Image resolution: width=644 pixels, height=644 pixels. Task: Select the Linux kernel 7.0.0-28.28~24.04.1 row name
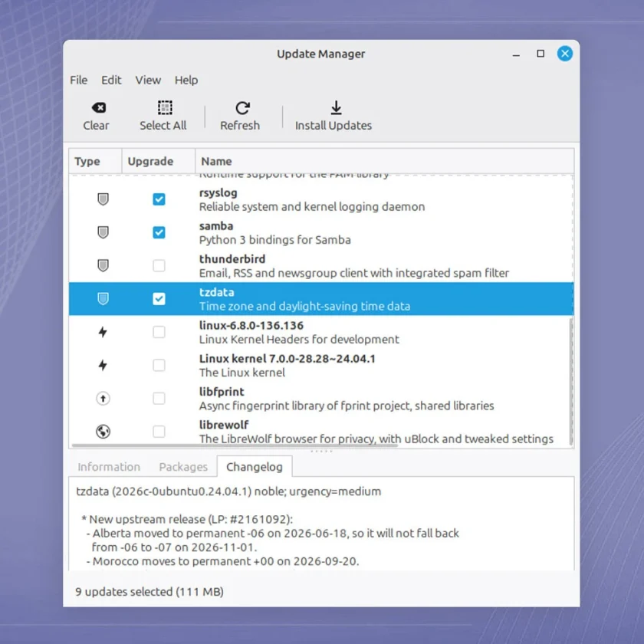pos(287,359)
